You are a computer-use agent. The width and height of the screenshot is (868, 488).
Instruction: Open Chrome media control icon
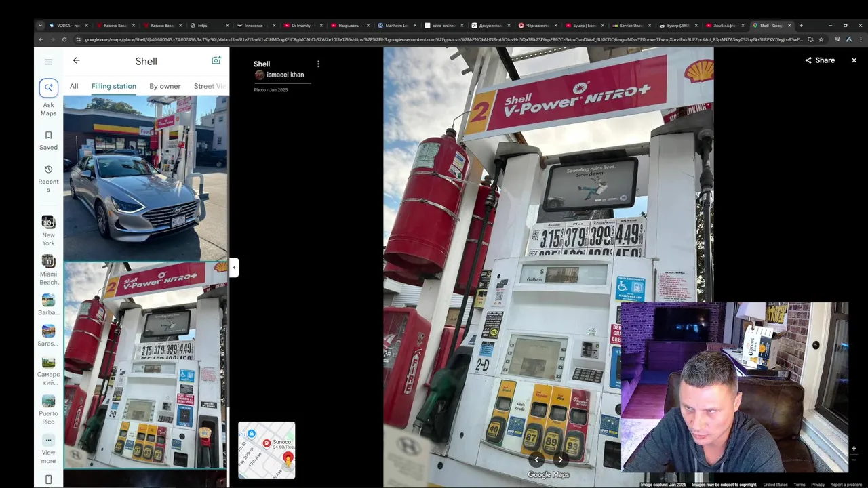[x=837, y=39]
